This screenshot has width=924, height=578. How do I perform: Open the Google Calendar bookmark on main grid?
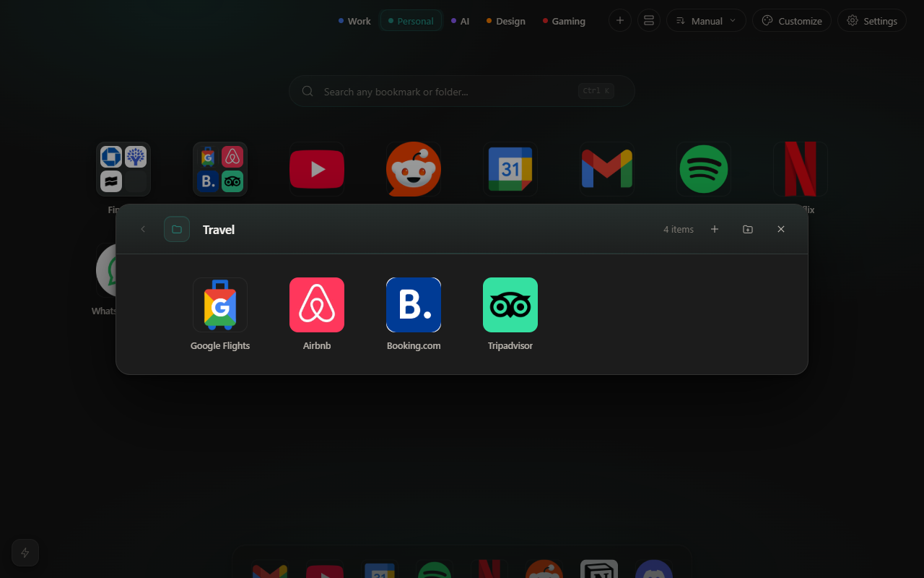pyautogui.click(x=510, y=169)
